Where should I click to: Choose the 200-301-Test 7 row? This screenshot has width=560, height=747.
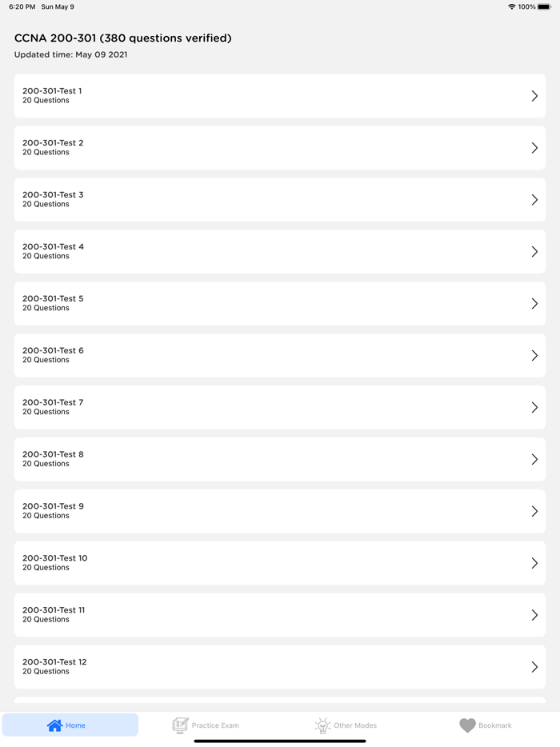tap(280, 408)
